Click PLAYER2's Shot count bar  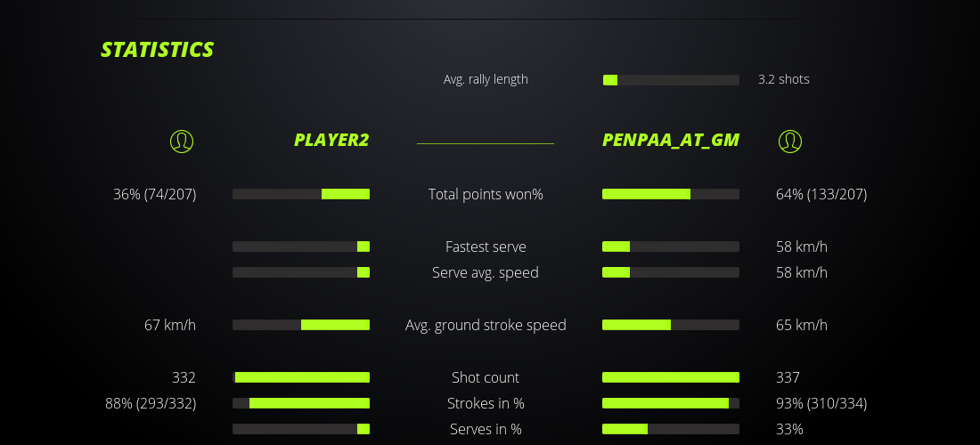point(301,377)
